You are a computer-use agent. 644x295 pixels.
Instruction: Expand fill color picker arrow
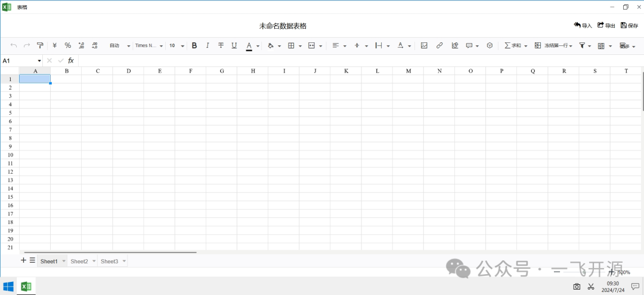[x=279, y=46]
